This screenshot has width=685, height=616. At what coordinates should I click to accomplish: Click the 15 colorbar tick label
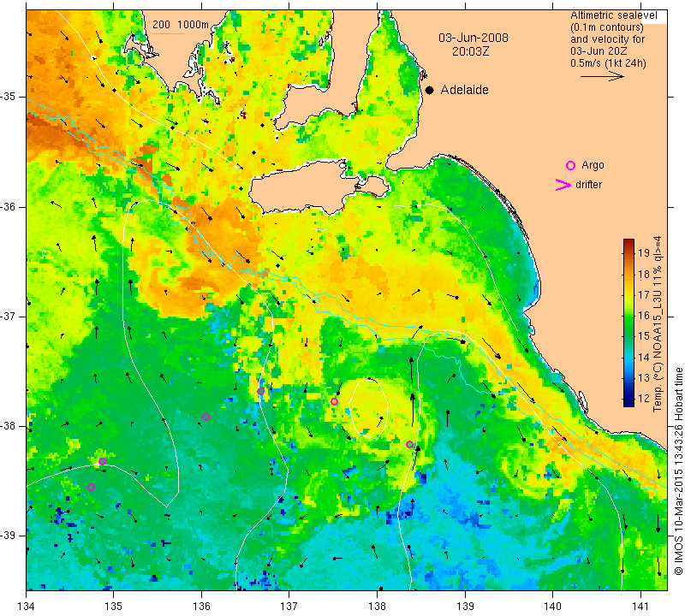(644, 336)
